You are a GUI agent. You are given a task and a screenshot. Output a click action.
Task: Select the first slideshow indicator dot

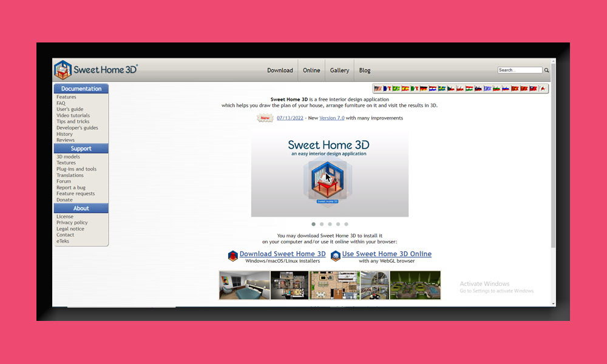tap(314, 224)
